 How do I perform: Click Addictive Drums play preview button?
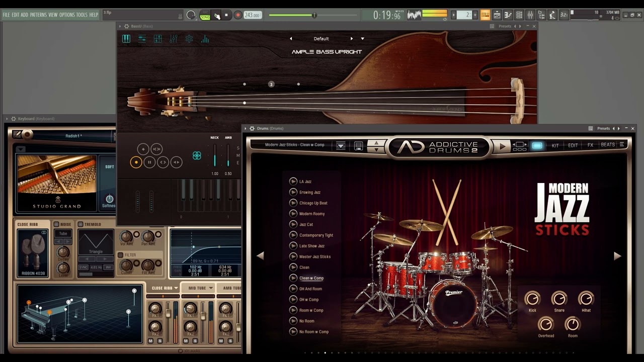coord(502,146)
